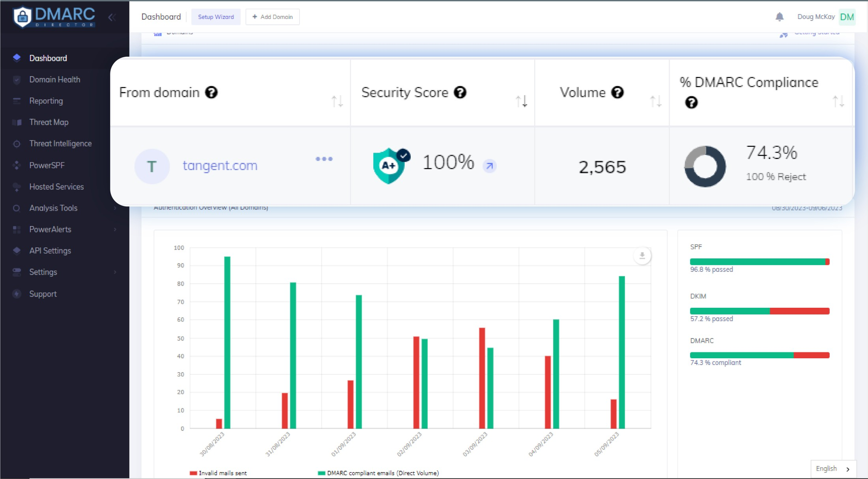
Task: Sort table by Security Score column
Action: pos(522,101)
